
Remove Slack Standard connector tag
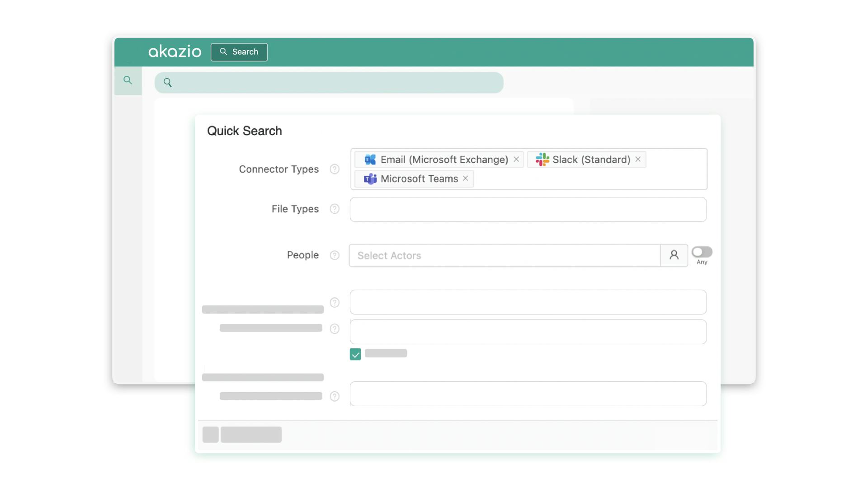coord(638,159)
